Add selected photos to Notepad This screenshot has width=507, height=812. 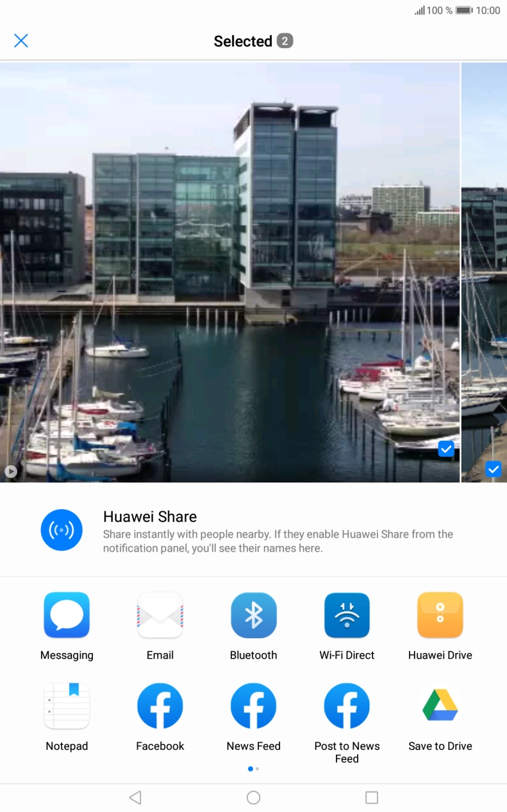(x=67, y=706)
